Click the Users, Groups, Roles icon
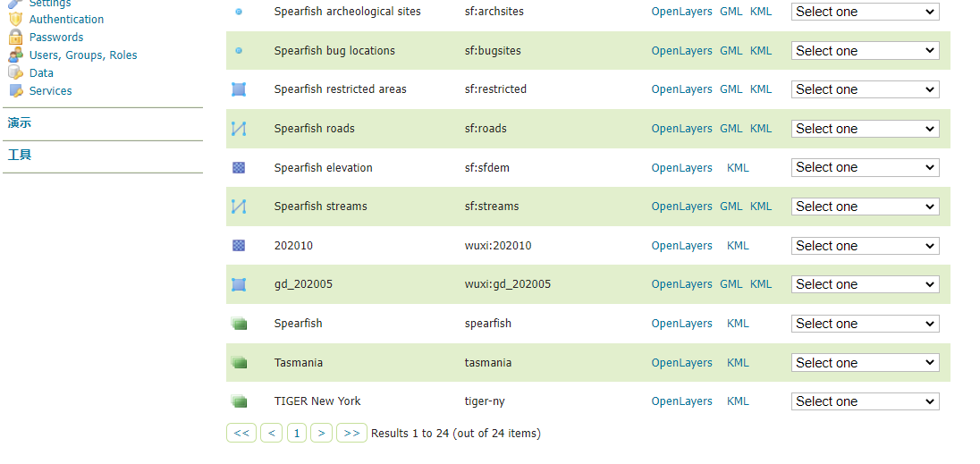 (15, 55)
